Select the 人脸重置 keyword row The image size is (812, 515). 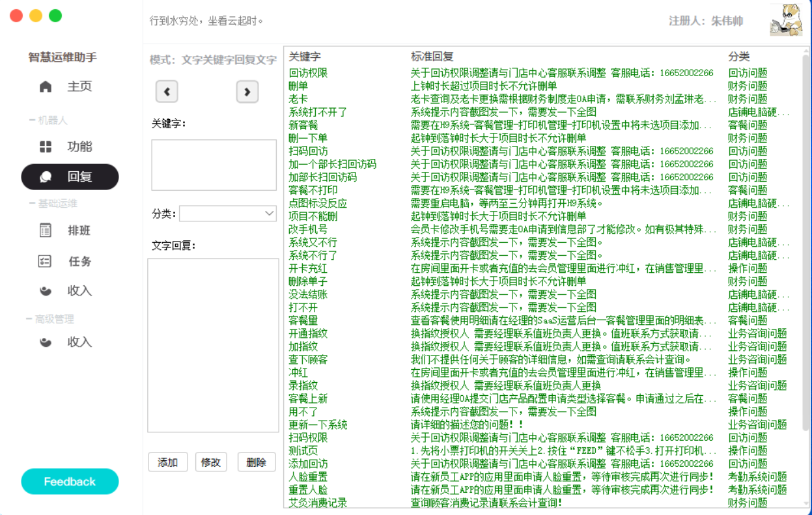pyautogui.click(x=308, y=477)
